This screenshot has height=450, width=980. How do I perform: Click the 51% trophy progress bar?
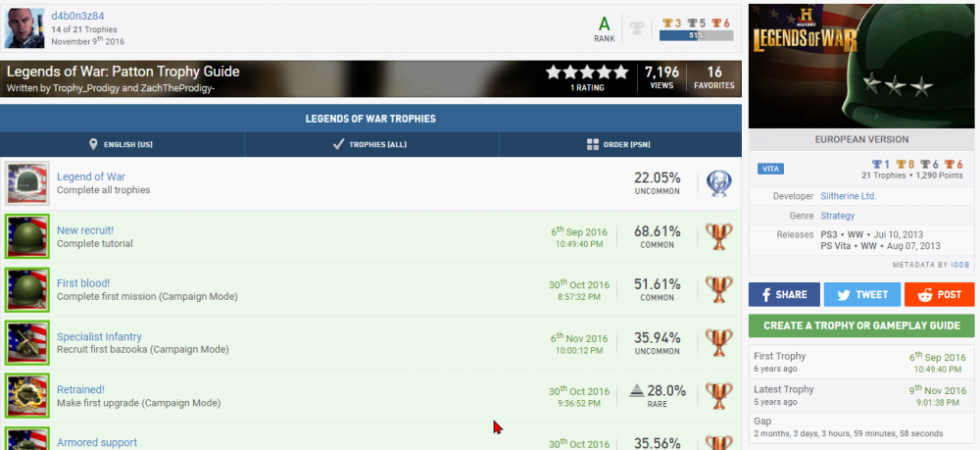[x=696, y=35]
